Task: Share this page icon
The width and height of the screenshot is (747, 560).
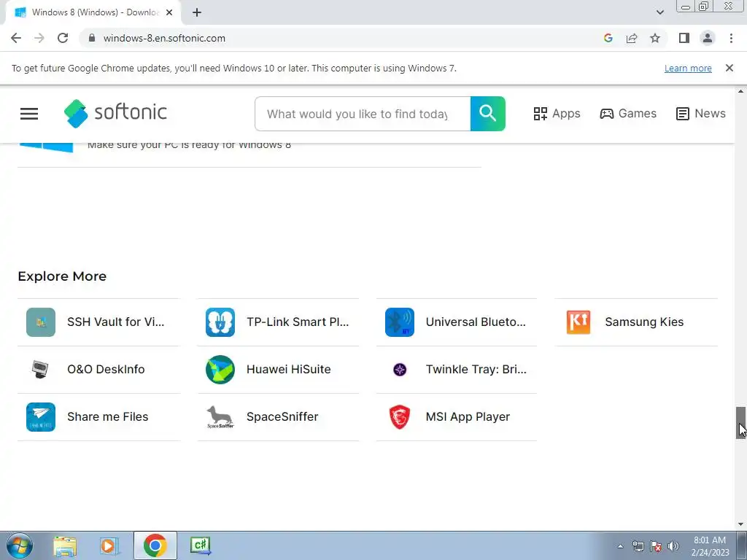Action: coord(632,38)
